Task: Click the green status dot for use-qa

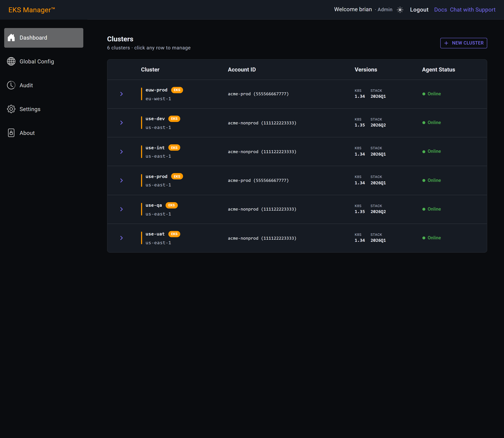Action: [x=424, y=209]
